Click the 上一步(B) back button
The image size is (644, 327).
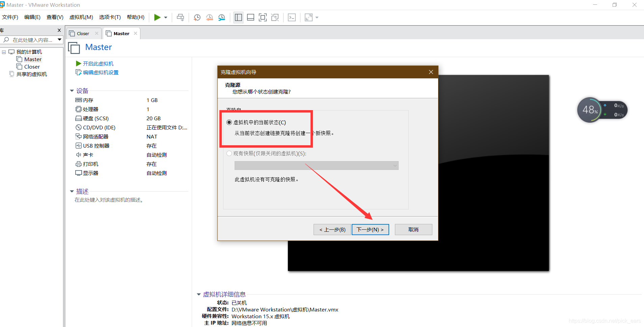[332, 230]
